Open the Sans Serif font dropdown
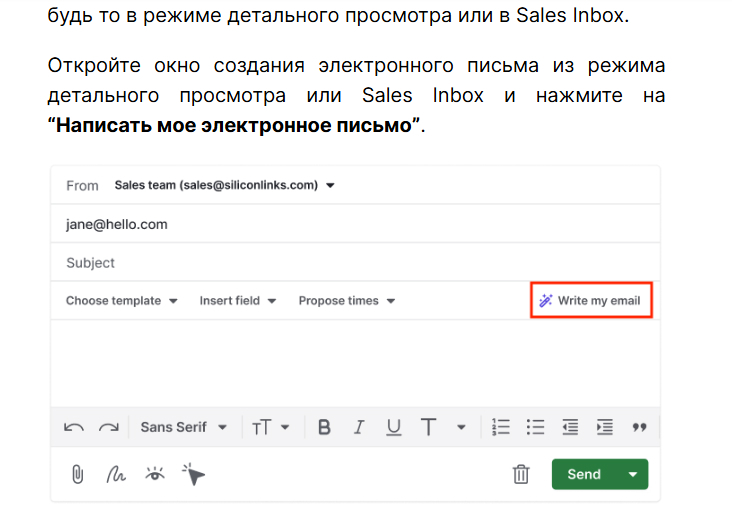732x524 pixels. coord(183,427)
